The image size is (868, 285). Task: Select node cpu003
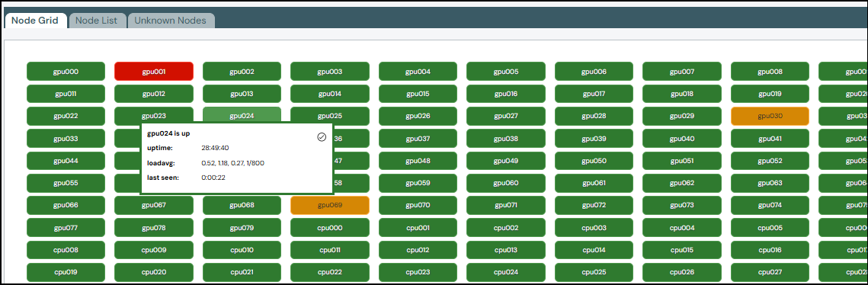[x=594, y=228]
